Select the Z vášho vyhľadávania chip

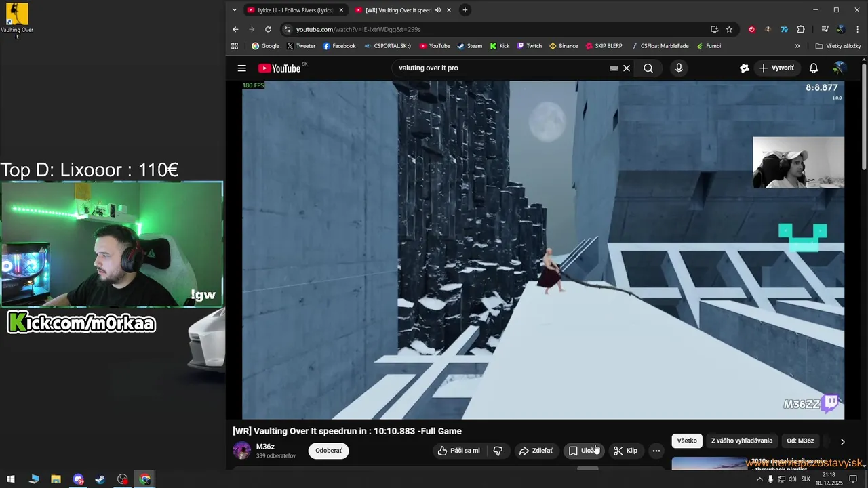coord(742,441)
